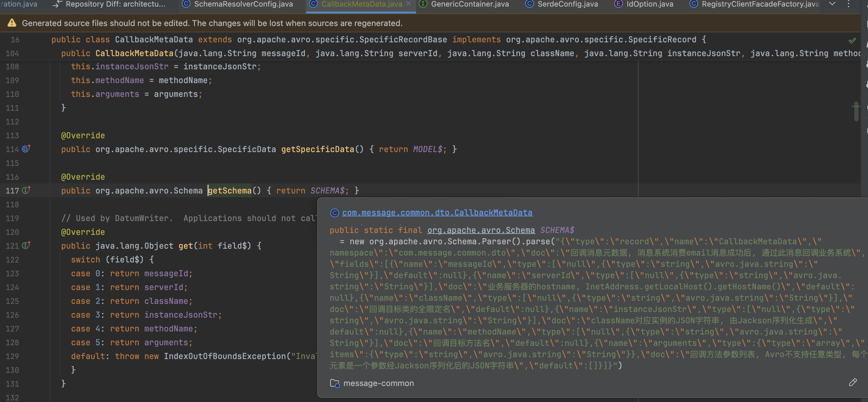Open the org.apache.avro.Schema link in popup

tap(481, 230)
